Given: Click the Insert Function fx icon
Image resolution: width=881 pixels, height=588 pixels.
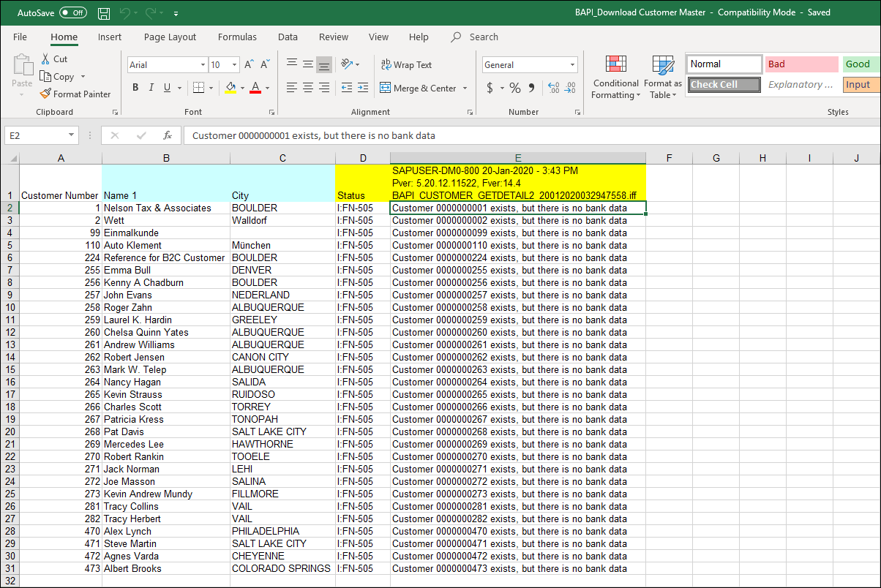Looking at the screenshot, I should pos(168,135).
